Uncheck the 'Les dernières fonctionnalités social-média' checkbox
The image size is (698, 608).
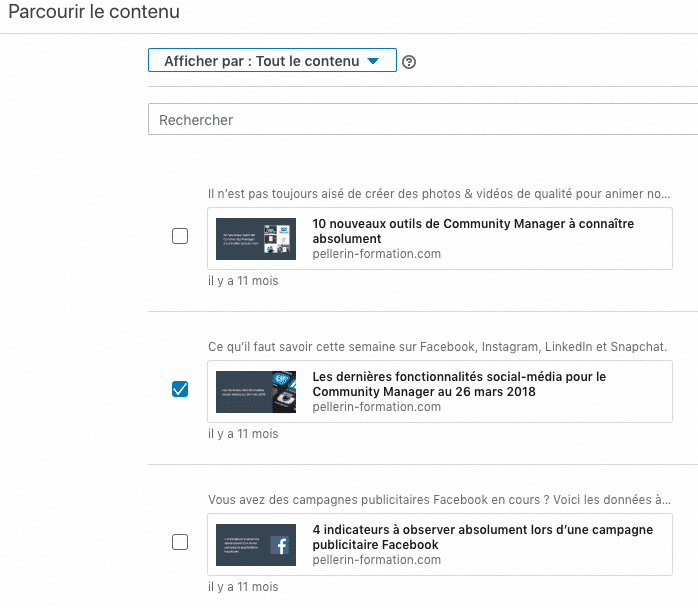(180, 390)
